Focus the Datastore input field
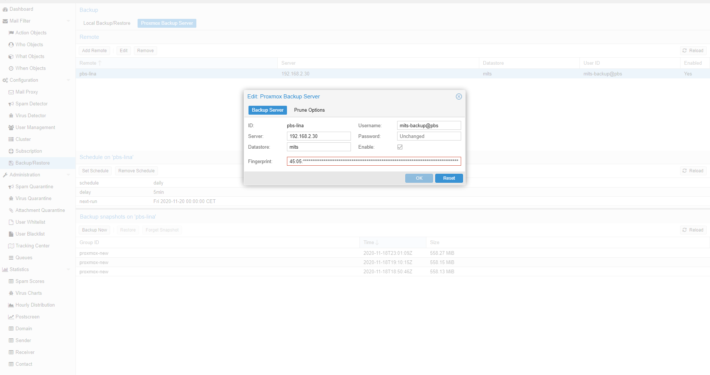Image resolution: width=710 pixels, height=375 pixels. (319, 147)
